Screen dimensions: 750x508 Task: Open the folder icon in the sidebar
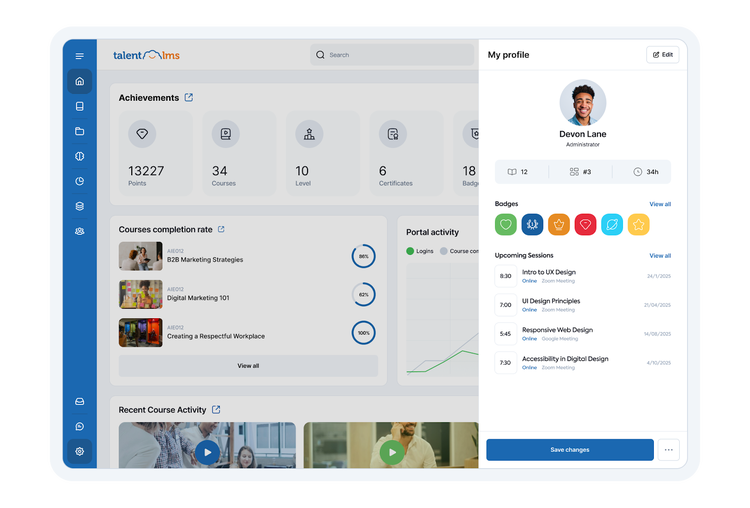click(79, 131)
